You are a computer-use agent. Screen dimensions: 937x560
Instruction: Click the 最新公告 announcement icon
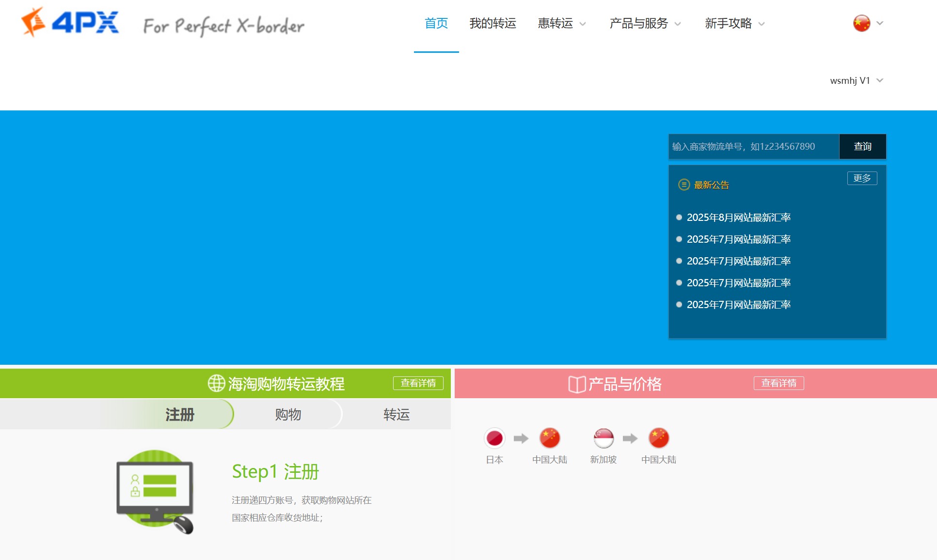(x=683, y=185)
